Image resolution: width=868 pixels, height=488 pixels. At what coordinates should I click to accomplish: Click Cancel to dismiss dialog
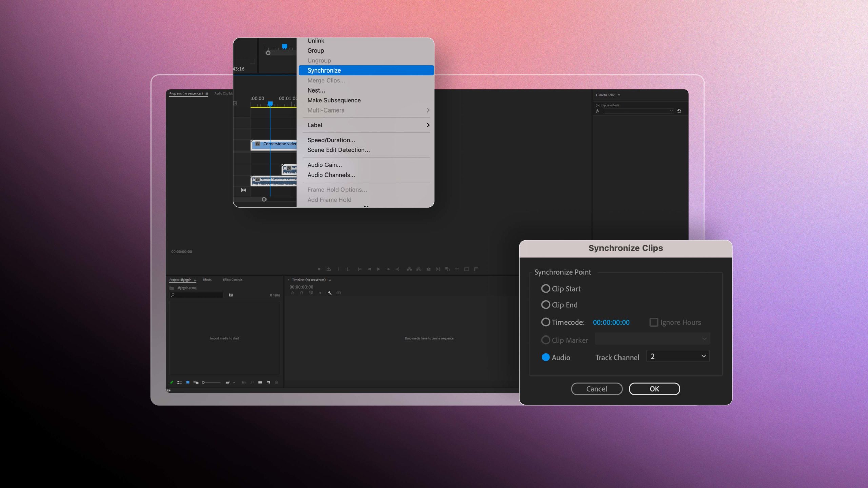tap(596, 388)
